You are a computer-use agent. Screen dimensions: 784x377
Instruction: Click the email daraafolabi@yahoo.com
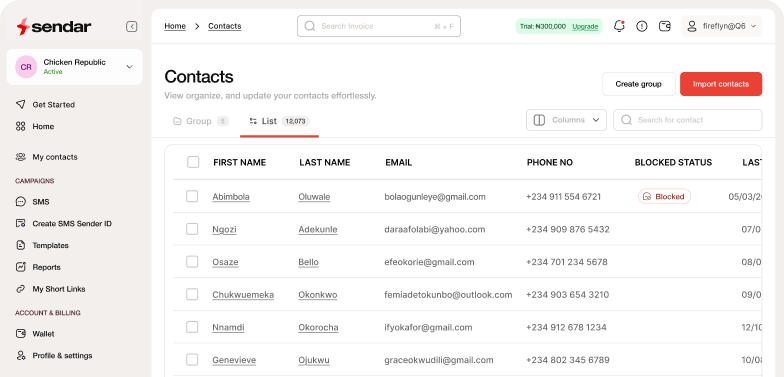(434, 230)
